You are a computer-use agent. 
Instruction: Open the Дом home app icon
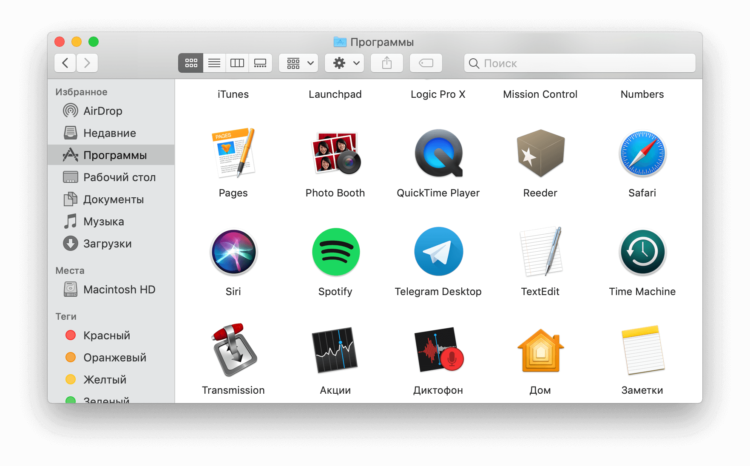(540, 351)
